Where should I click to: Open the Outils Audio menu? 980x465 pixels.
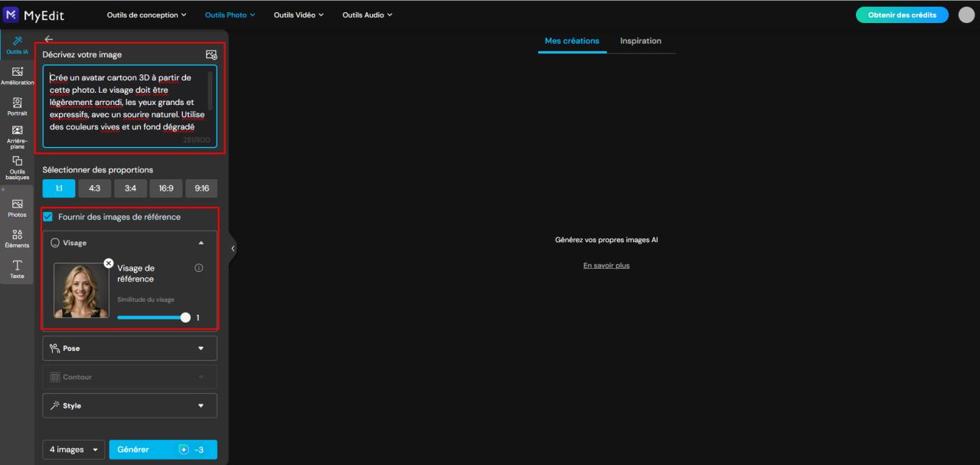pos(367,15)
